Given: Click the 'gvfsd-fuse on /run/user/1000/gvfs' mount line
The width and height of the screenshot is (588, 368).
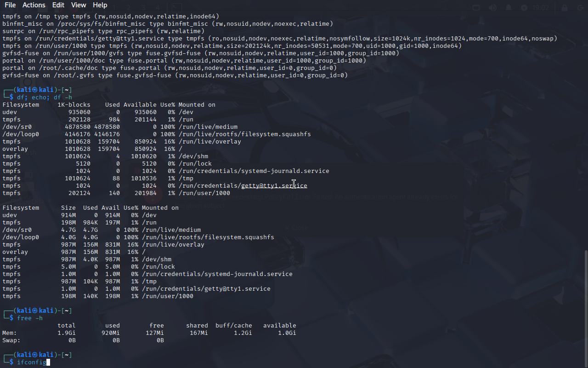Looking at the screenshot, I should (201, 53).
